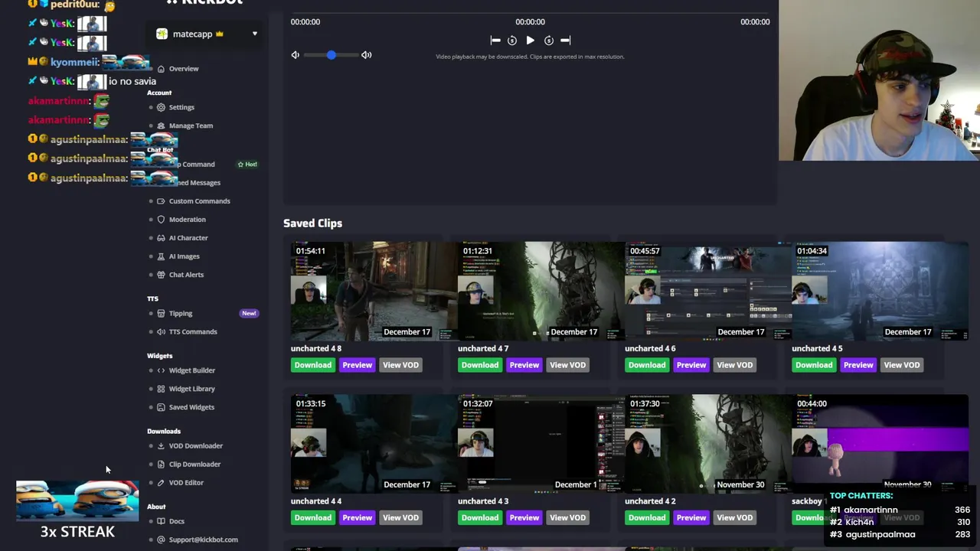This screenshot has width=980, height=551.
Task: Click the Tipping icon
Action: [x=161, y=313]
